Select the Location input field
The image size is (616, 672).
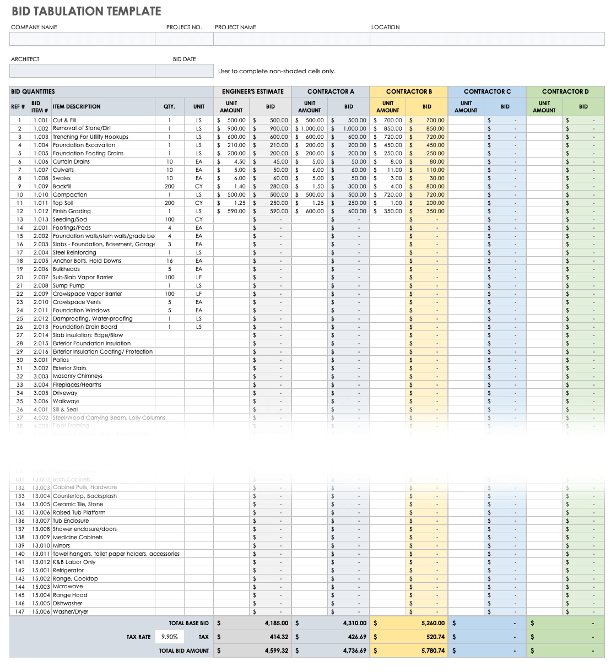tap(487, 39)
